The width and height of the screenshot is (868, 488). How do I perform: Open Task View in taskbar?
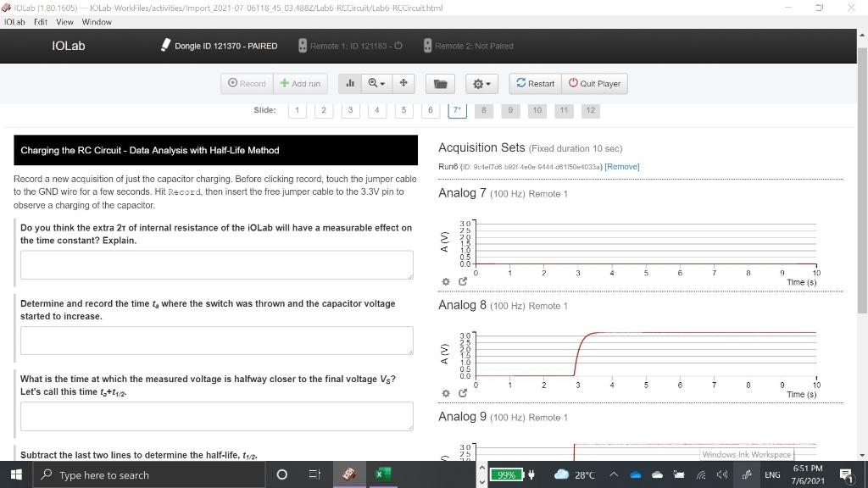click(x=314, y=474)
